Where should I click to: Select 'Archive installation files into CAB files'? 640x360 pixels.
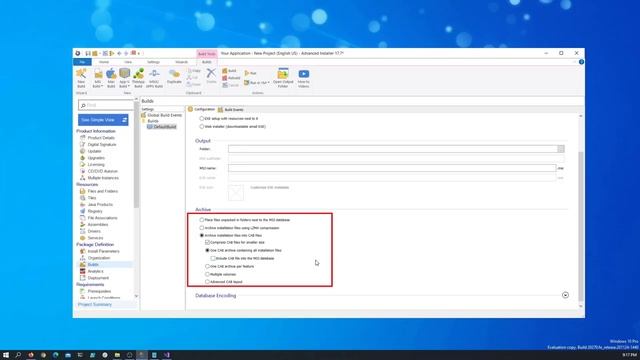(202, 236)
